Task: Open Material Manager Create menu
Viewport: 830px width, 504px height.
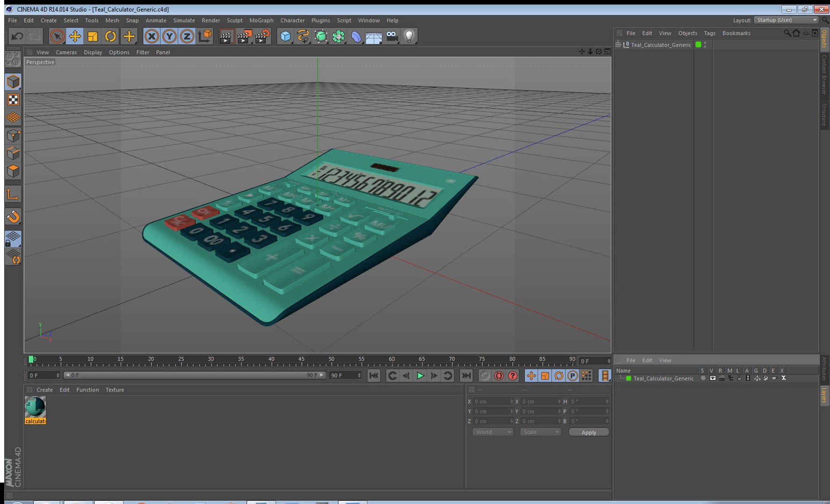Action: (x=45, y=390)
